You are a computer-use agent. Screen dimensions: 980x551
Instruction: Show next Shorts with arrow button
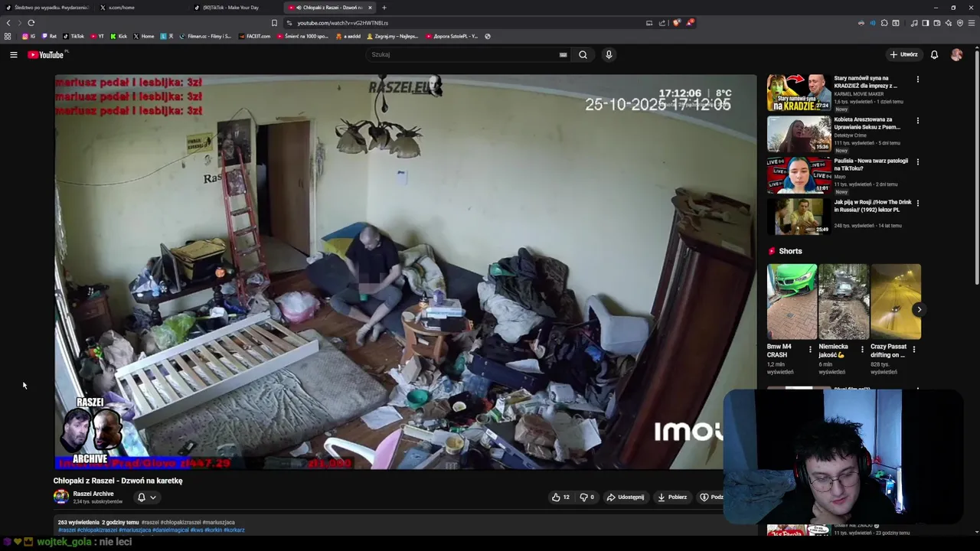pyautogui.click(x=919, y=309)
